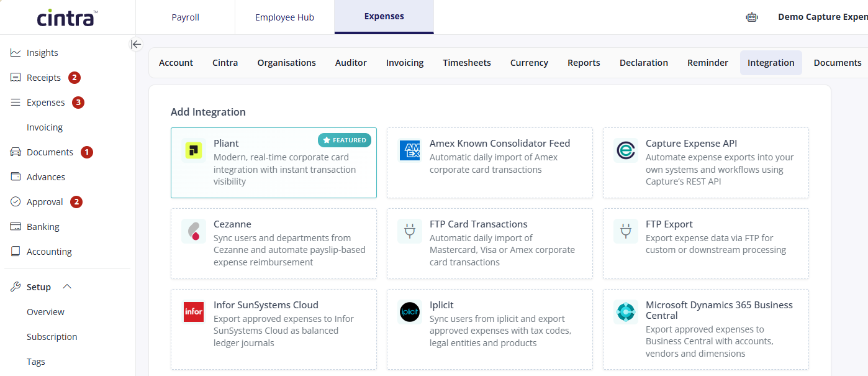Click the Amex logo icon
The width and height of the screenshot is (868, 376).
pyautogui.click(x=410, y=150)
